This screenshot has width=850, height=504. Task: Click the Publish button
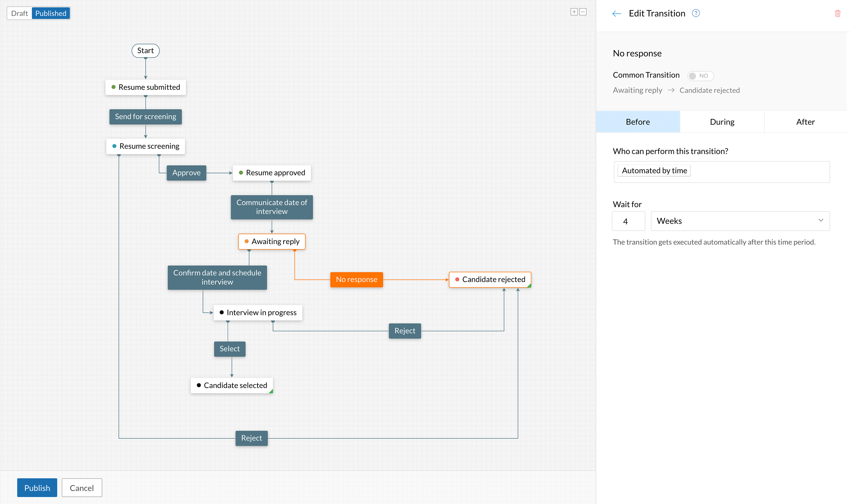(37, 488)
